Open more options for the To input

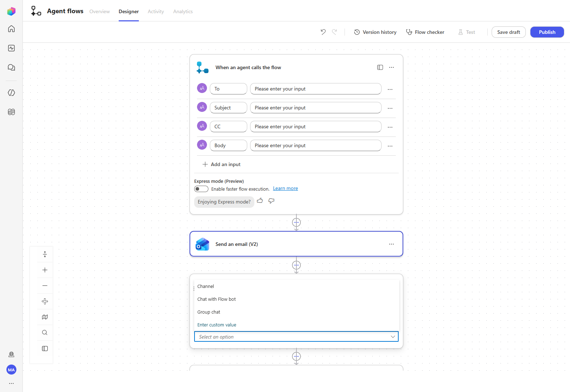tap(390, 89)
